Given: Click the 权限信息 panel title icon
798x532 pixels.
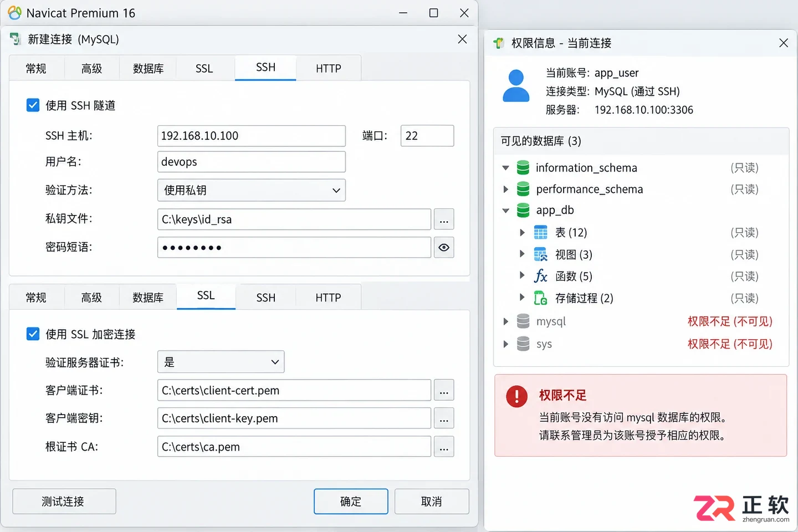Looking at the screenshot, I should coord(499,43).
